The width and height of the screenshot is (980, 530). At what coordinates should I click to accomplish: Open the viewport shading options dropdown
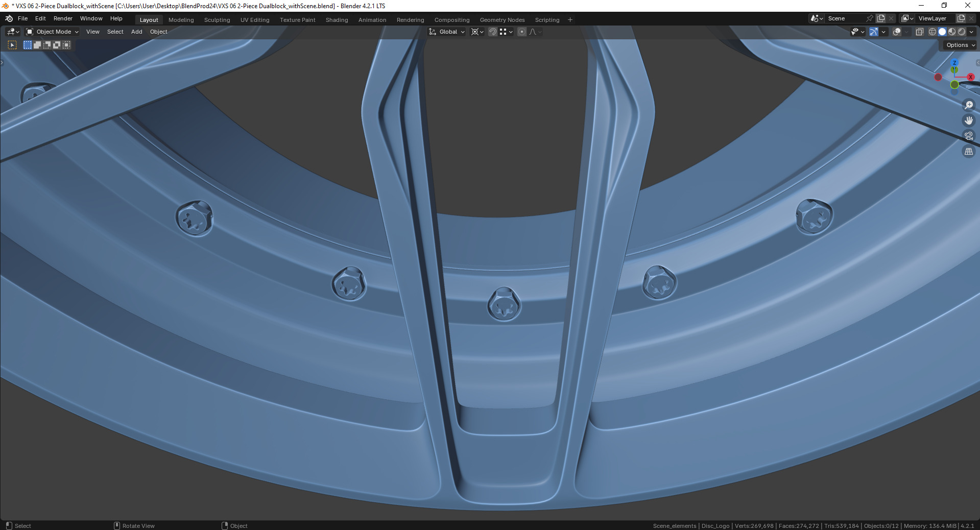click(x=971, y=32)
